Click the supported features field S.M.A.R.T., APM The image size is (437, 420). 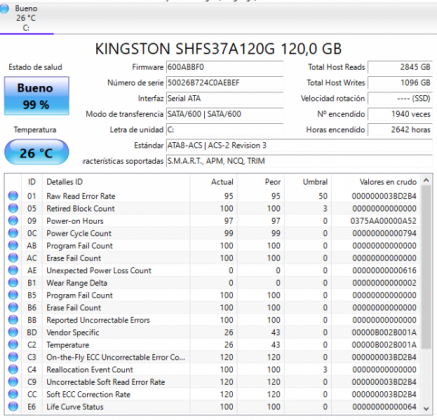299,161
